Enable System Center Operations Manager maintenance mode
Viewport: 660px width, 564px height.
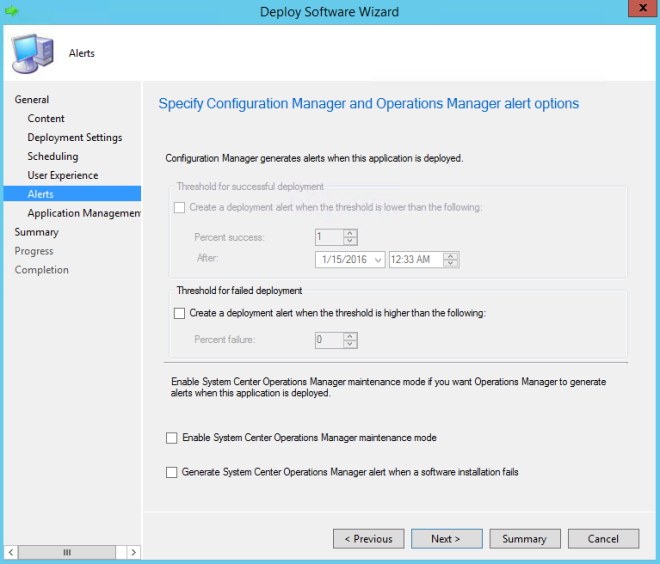coord(171,438)
